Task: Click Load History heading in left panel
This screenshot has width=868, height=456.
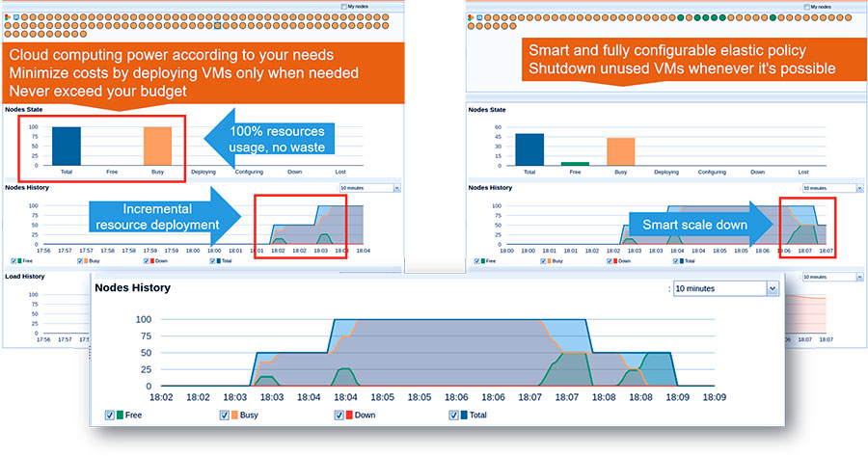Action: click(25, 276)
